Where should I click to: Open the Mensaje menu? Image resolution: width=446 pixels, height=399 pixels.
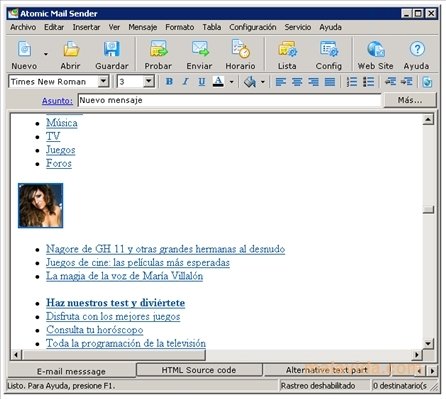[x=143, y=27]
